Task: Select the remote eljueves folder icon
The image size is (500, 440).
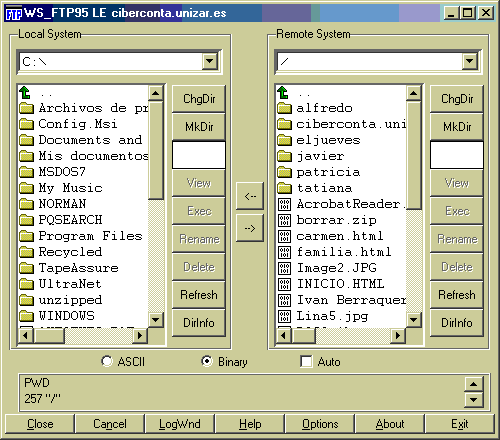Action: pyautogui.click(x=284, y=140)
